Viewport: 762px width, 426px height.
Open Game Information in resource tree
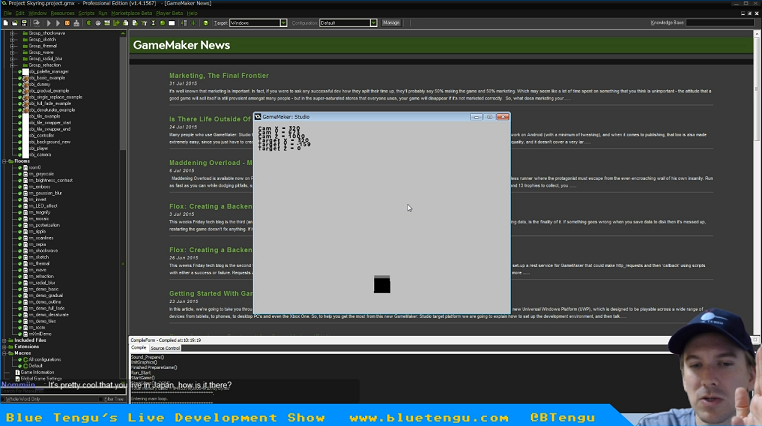click(37, 372)
